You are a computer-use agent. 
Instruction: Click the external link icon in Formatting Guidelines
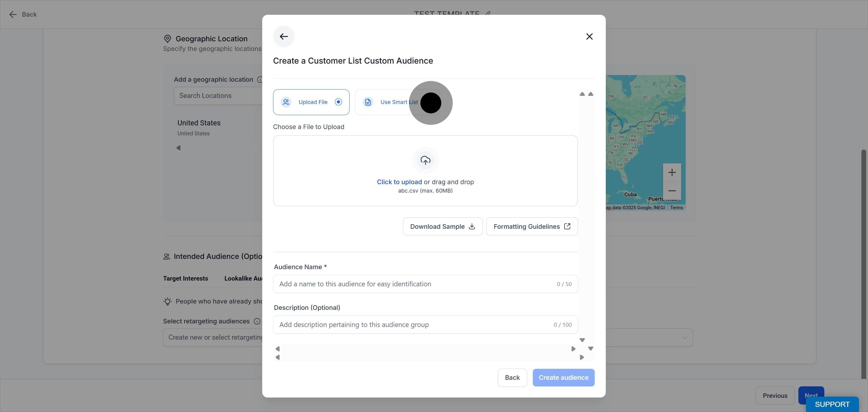pyautogui.click(x=567, y=226)
